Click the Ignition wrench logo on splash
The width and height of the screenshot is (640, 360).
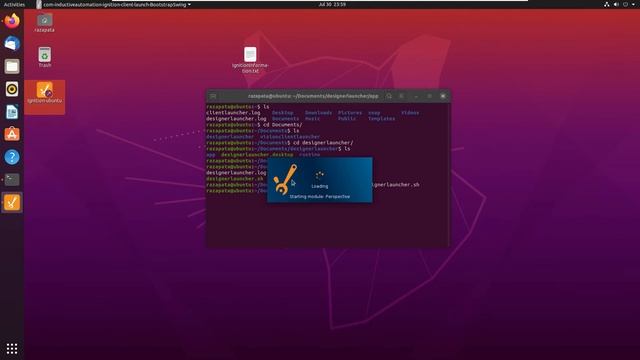point(285,179)
